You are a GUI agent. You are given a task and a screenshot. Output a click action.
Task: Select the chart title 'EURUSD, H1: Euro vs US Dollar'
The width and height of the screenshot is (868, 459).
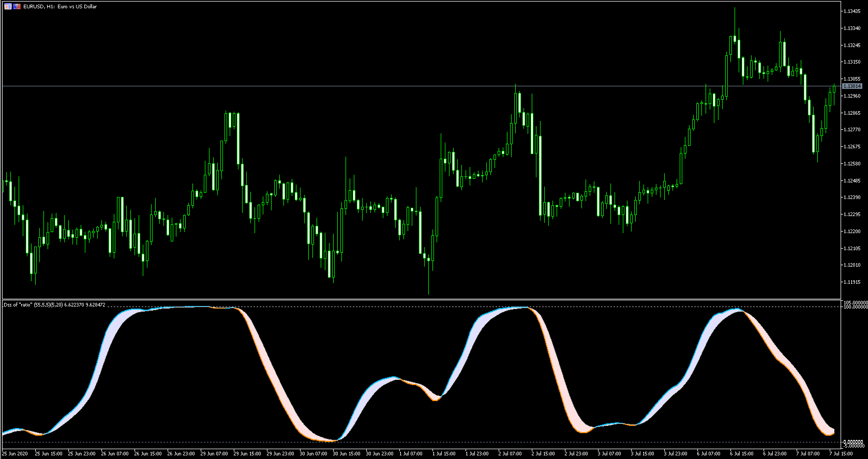coord(60,7)
